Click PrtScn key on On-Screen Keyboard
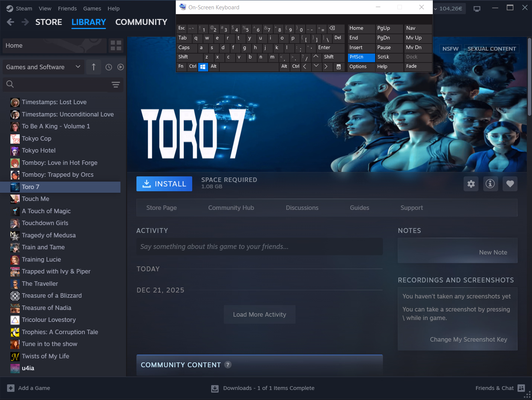532x400 pixels. tap(361, 57)
